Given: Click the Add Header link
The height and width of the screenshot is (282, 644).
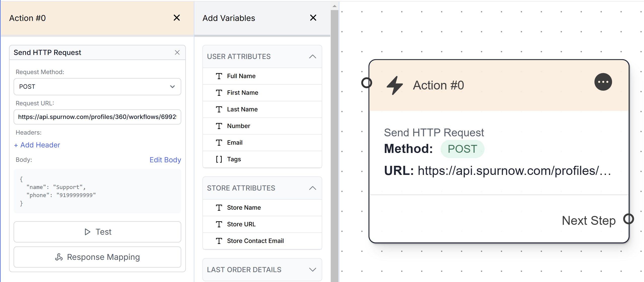Looking at the screenshot, I should point(37,145).
